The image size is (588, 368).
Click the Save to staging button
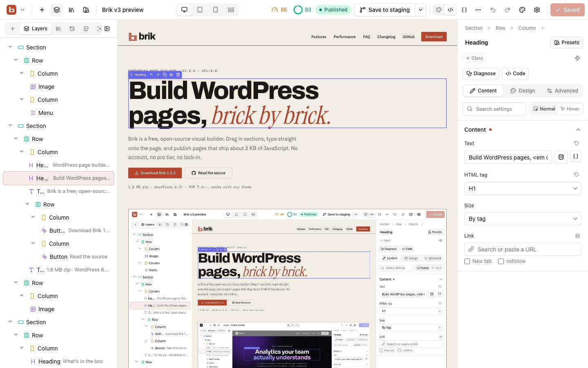(x=385, y=10)
